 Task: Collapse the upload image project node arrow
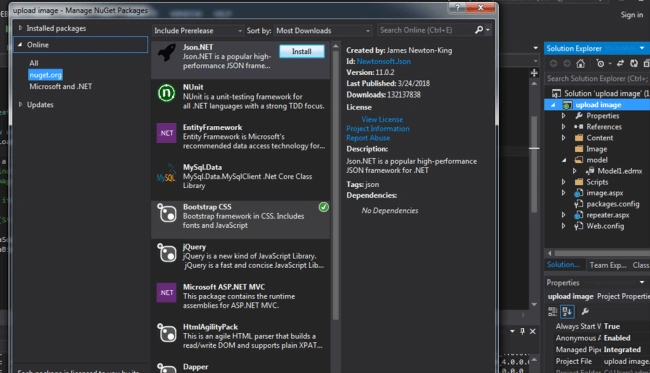click(x=553, y=105)
